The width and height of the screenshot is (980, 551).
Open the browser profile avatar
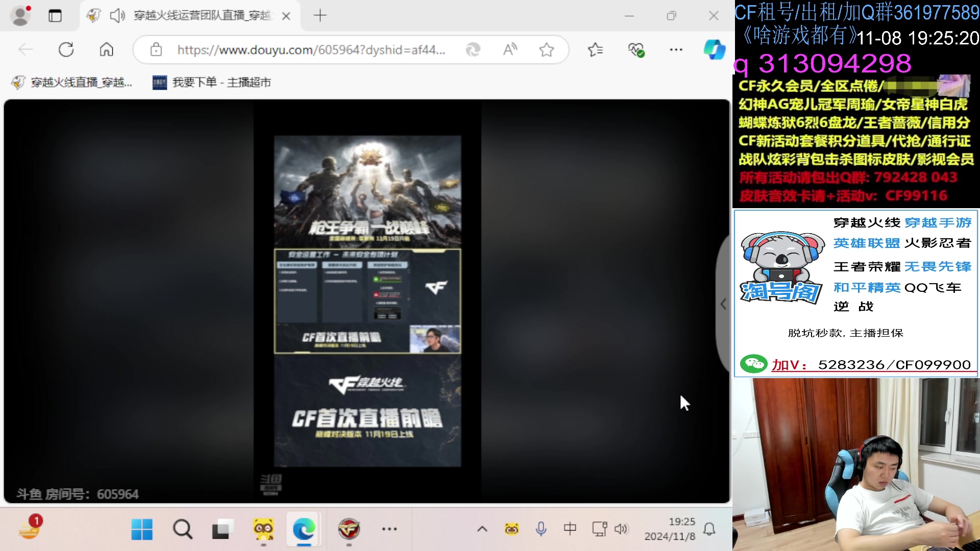(20, 15)
